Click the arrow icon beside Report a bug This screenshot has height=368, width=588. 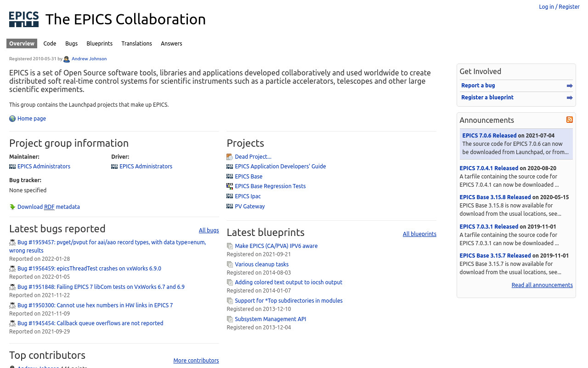pyautogui.click(x=570, y=86)
